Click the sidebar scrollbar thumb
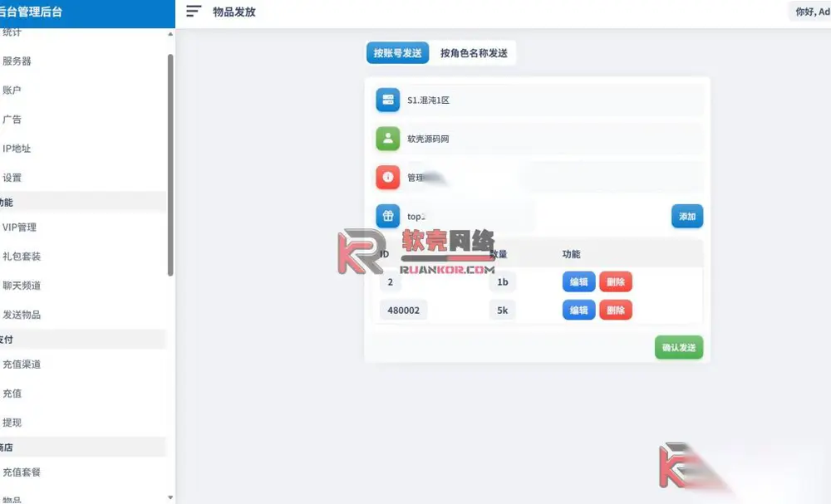The image size is (831, 504). pyautogui.click(x=170, y=164)
